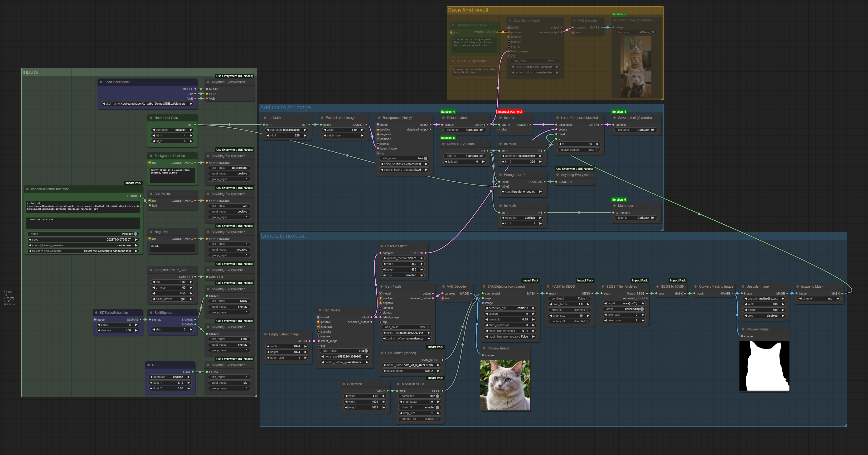Click the collapse dot on Load Checkpoint node
868x455 pixels.
point(101,82)
